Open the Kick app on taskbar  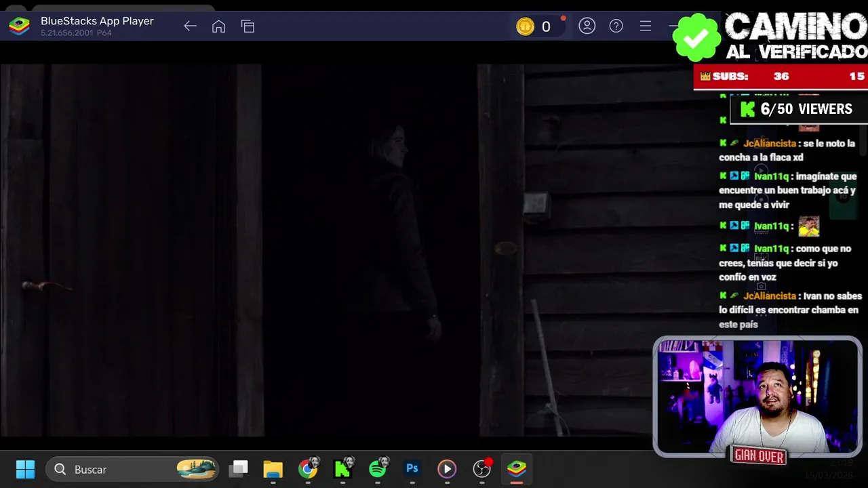click(343, 468)
